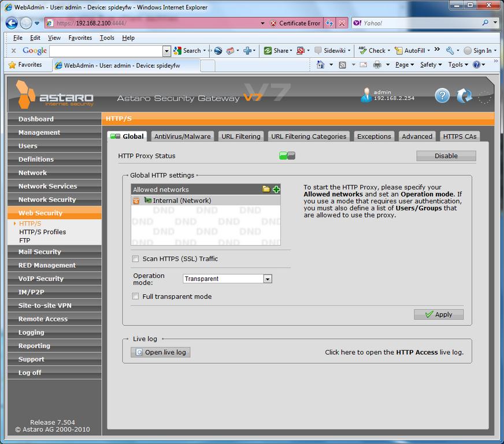Open the IE Help question mark icon

tap(476, 65)
